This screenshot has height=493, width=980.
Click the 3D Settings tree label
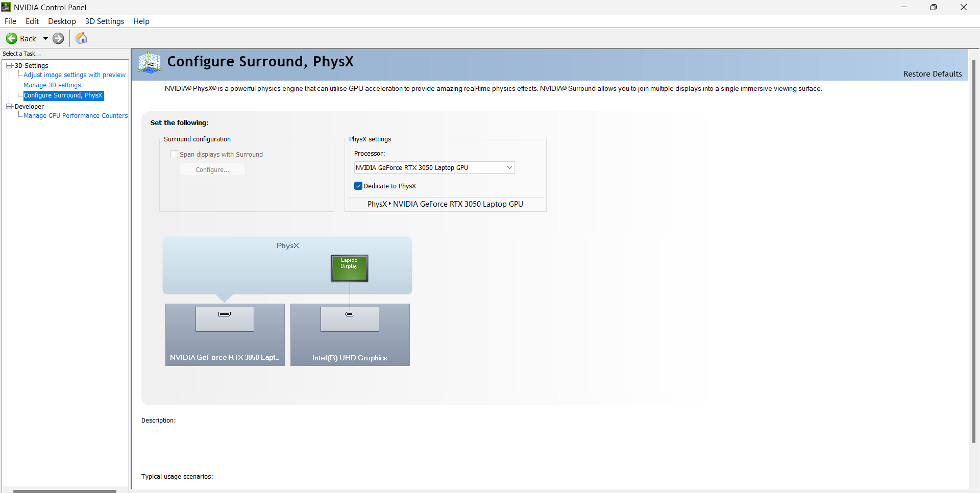tap(32, 66)
